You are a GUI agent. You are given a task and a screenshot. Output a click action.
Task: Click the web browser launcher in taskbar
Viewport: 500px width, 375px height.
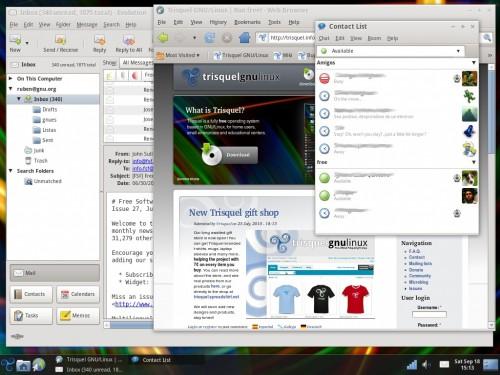pos(39,365)
